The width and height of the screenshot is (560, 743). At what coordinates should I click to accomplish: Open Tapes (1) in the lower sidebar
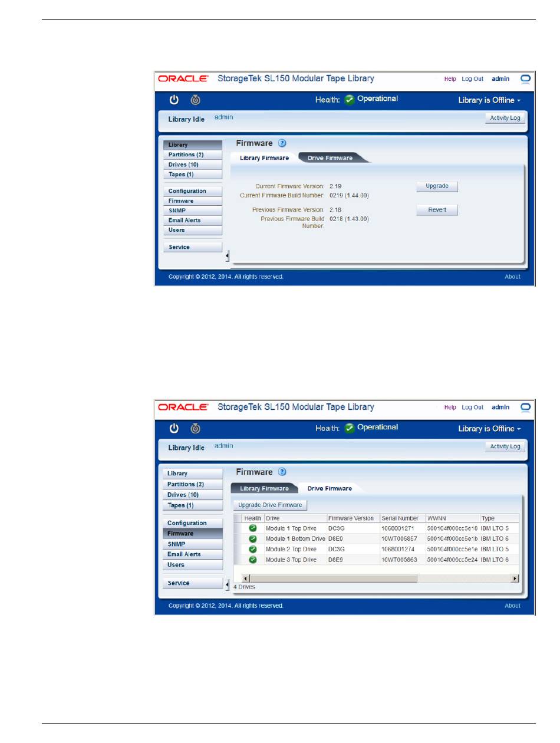click(x=193, y=505)
